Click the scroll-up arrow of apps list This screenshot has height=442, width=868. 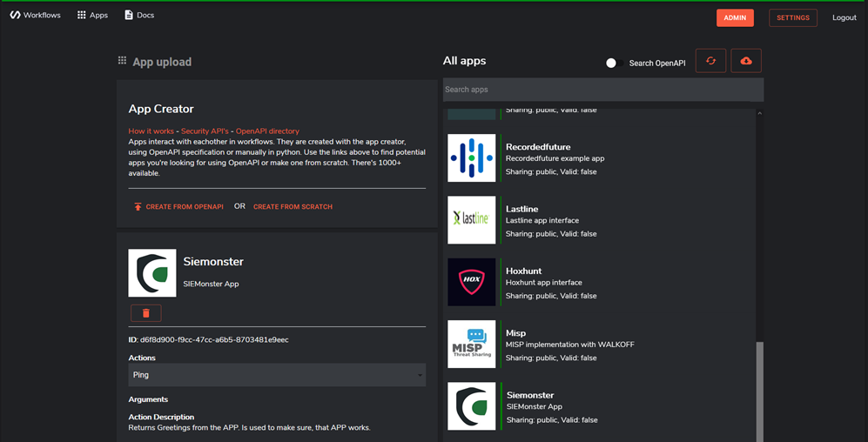pyautogui.click(x=759, y=113)
